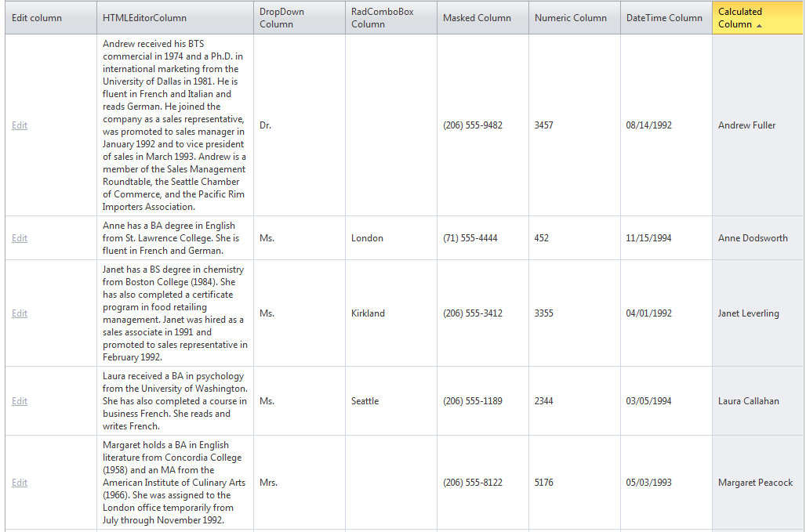Click the sort arrow on Calculated Column header
The width and height of the screenshot is (806, 532).
759,26
